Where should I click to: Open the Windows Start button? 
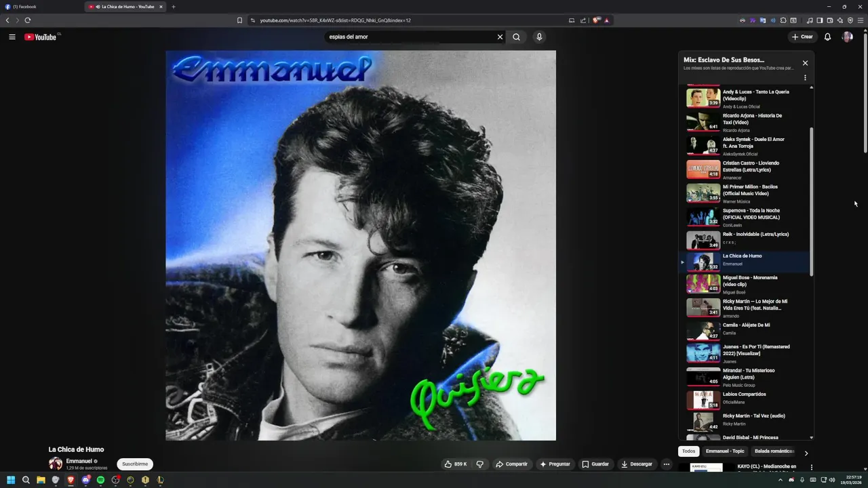coord(11,480)
